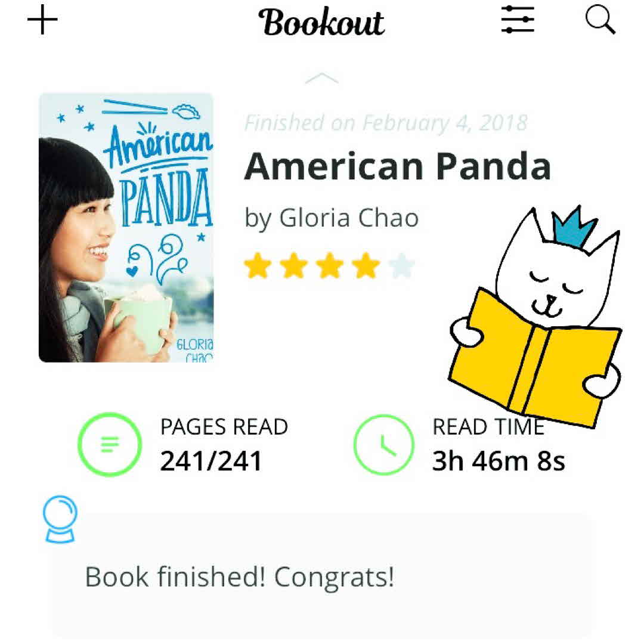Tap the blue crystal ball icon
This screenshot has width=644, height=644.
(61, 520)
